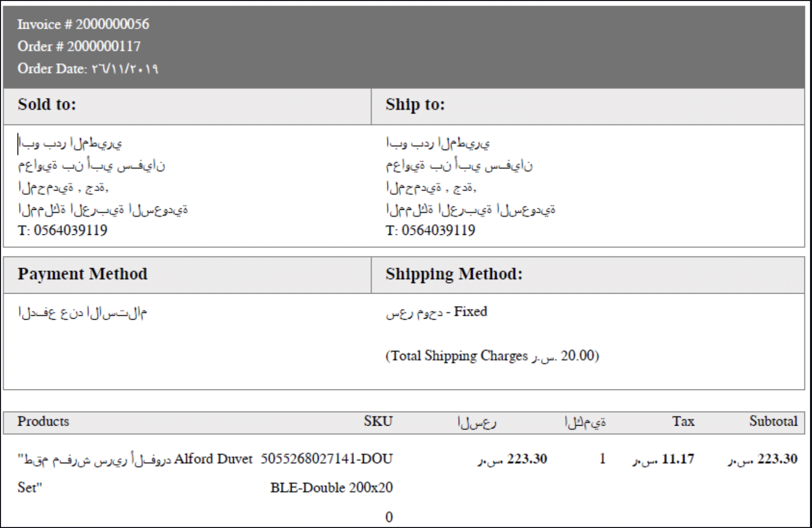Click the "Payment Method" heading
The height and width of the screenshot is (528, 812).
(x=82, y=274)
